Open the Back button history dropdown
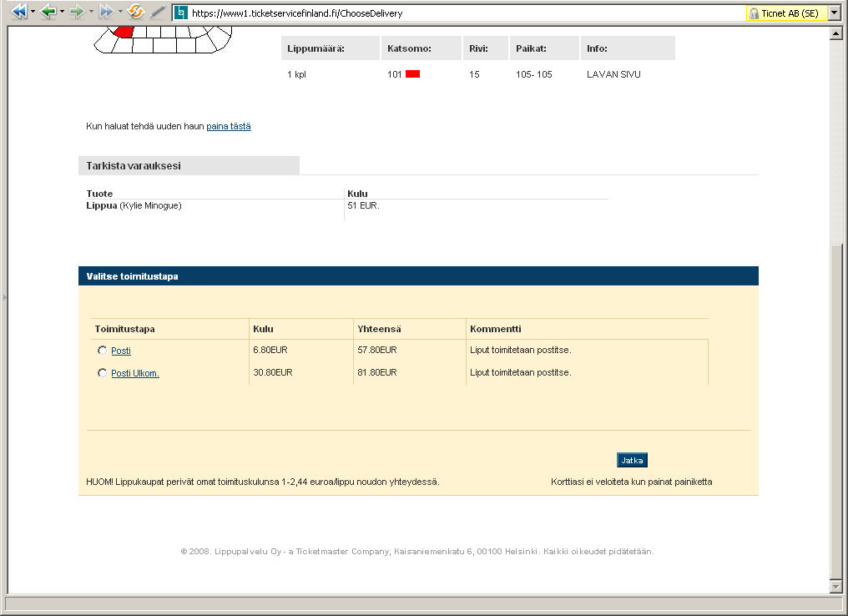The width and height of the screenshot is (848, 616). coord(62,12)
